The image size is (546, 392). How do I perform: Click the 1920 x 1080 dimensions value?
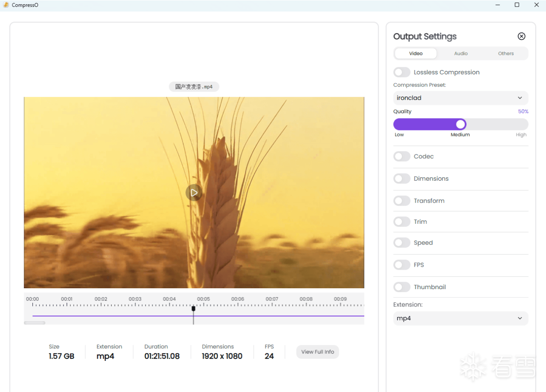(x=222, y=356)
